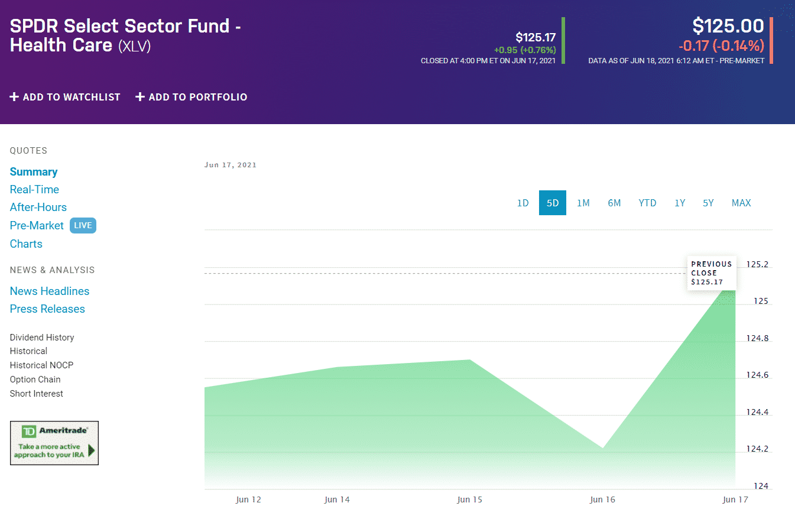Click the Jun 14 label on chart axis
Viewport: 795px width, 532px height.
[337, 499]
